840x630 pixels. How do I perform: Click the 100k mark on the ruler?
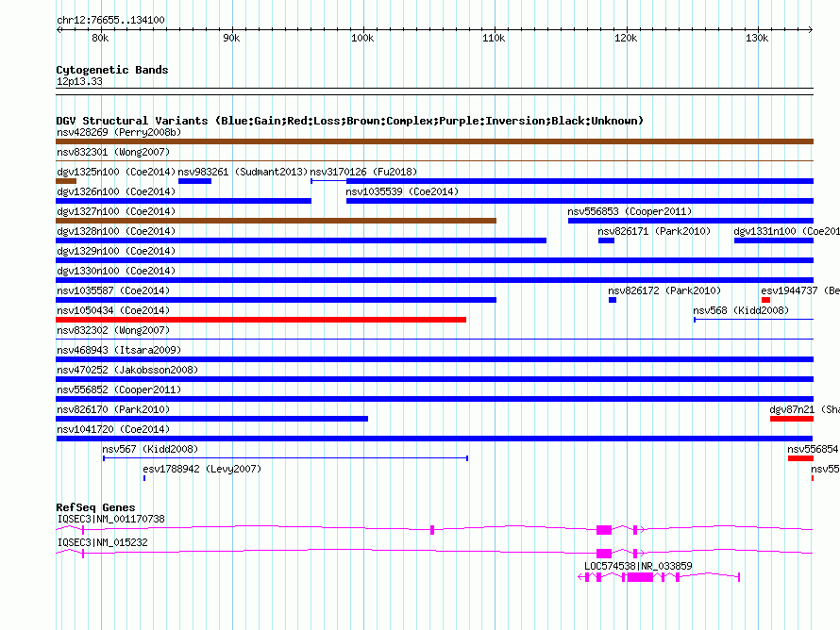pos(362,38)
